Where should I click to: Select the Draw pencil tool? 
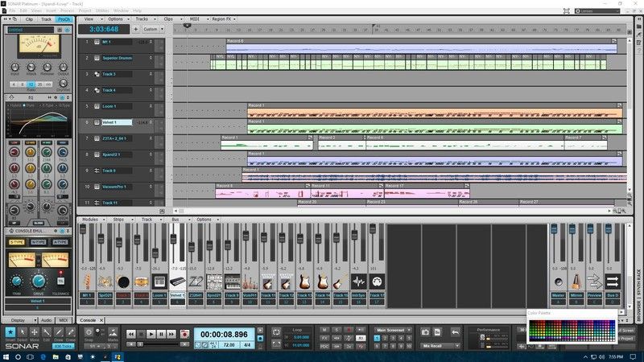(59, 332)
